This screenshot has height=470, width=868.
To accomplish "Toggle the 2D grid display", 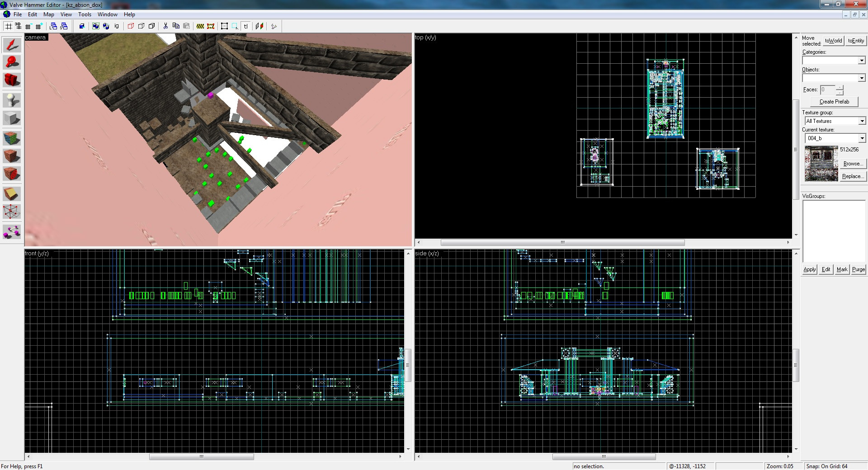I will (x=9, y=26).
